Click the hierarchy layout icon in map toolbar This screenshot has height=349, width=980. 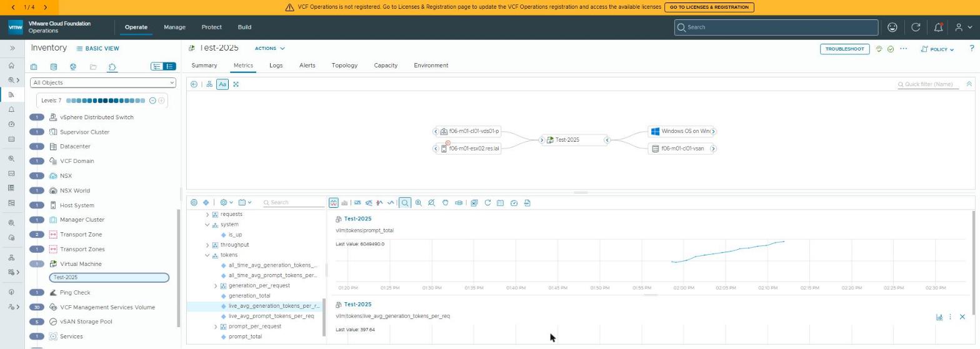(x=209, y=84)
